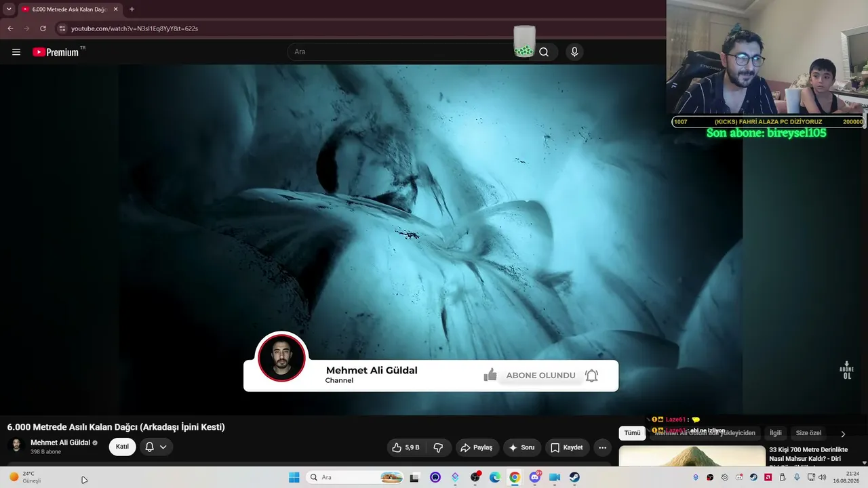The image size is (868, 488).
Task: Click the ABONE OL watermark in video
Action: point(846,370)
